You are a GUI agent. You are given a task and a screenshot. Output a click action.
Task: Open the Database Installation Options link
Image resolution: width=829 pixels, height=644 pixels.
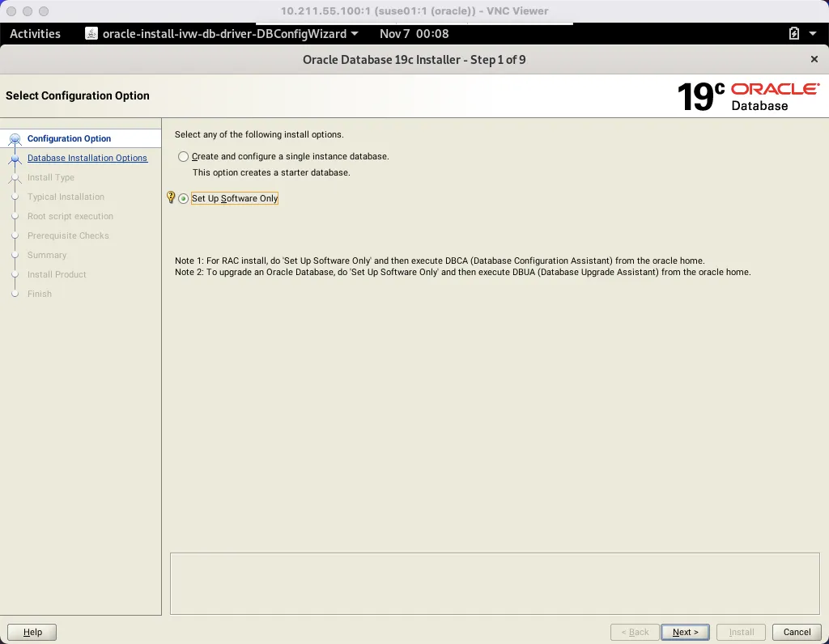(87, 158)
